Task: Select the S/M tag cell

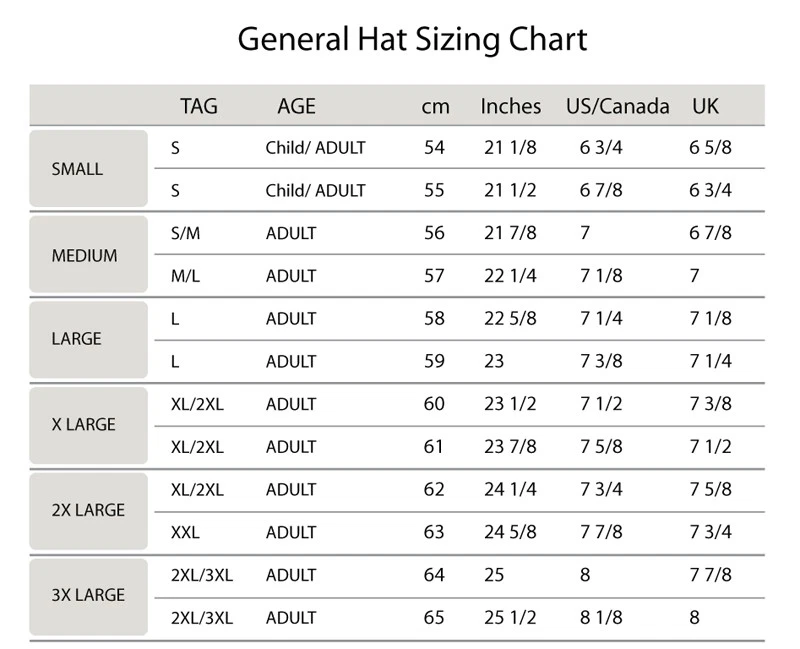Action: click(x=186, y=233)
